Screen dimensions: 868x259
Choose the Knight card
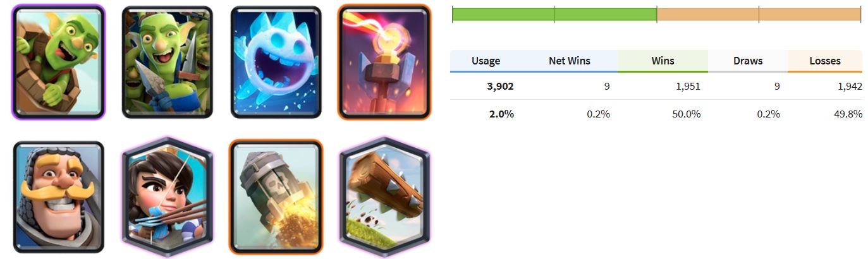[58, 197]
